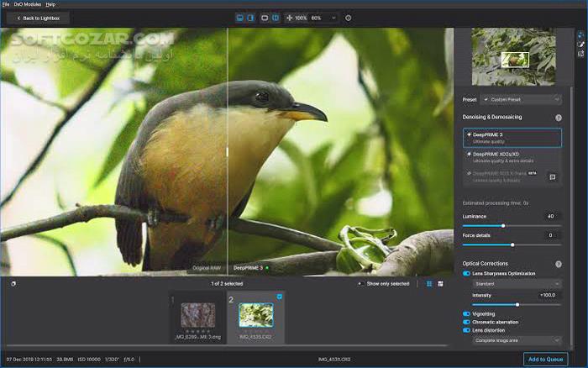Click the IMG_4535.CR2 status bar filename
Screen dimensions: 588x368
tap(334, 360)
